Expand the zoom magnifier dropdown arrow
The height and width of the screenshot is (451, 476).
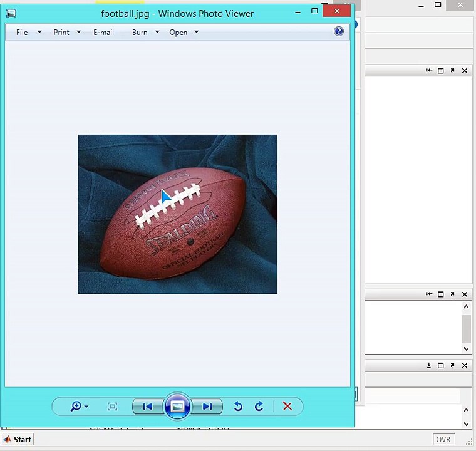(86, 407)
